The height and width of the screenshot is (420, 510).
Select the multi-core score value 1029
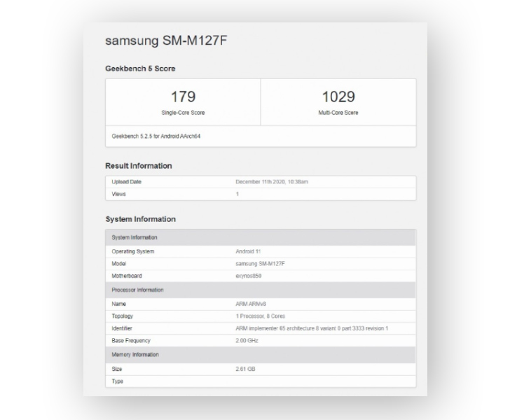338,97
